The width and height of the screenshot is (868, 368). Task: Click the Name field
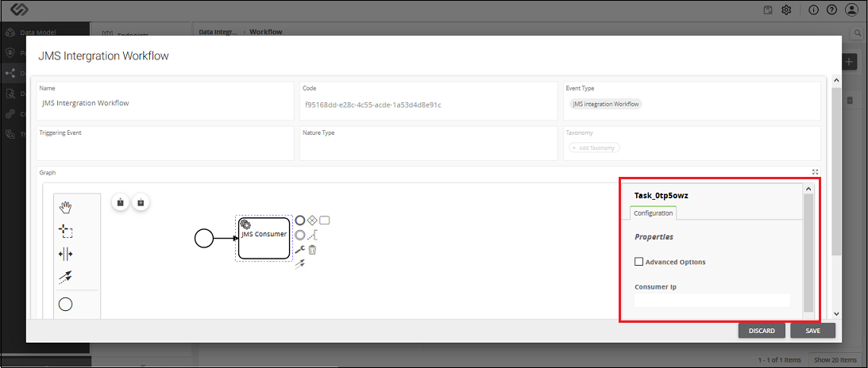point(165,101)
